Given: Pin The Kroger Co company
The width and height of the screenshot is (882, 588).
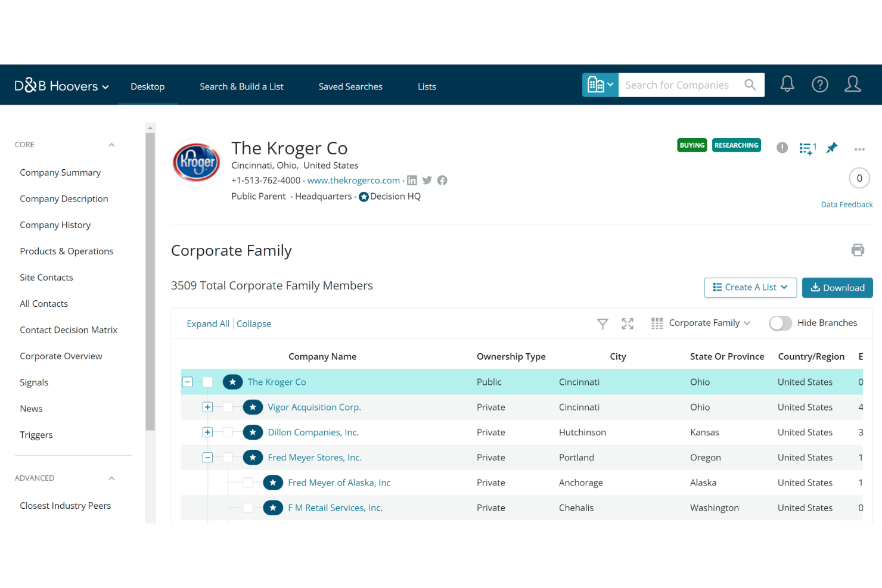Looking at the screenshot, I should point(832,148).
